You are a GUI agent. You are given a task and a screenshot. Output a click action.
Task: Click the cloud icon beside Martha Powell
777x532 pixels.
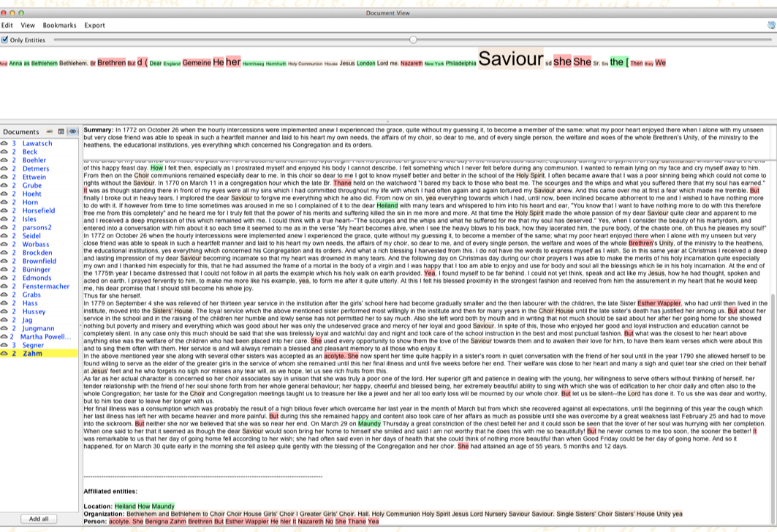[4, 337]
